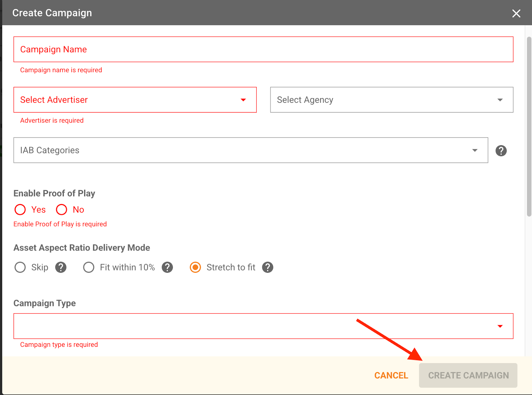The height and width of the screenshot is (395, 532).
Task: Select Yes for Enable Proof of Play
Action: 20,210
